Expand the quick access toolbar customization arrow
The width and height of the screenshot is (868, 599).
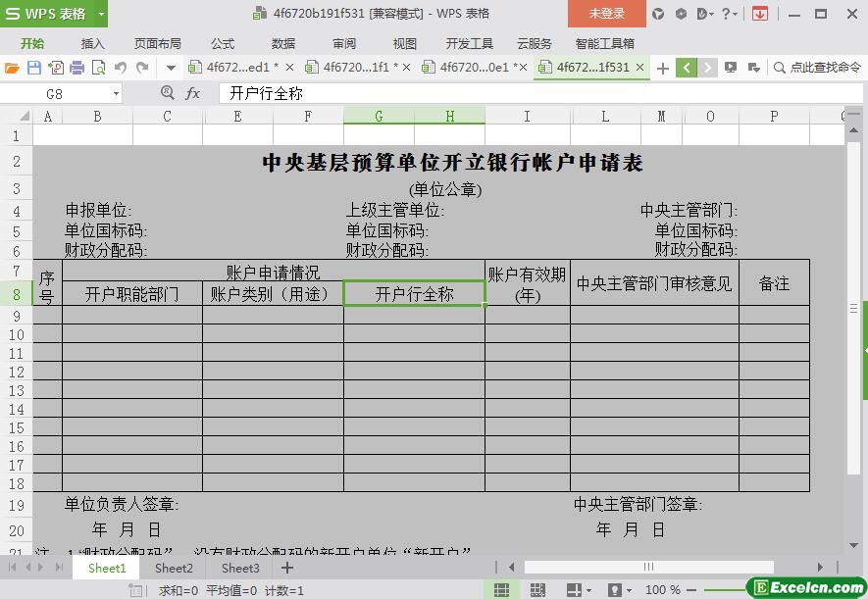171,68
